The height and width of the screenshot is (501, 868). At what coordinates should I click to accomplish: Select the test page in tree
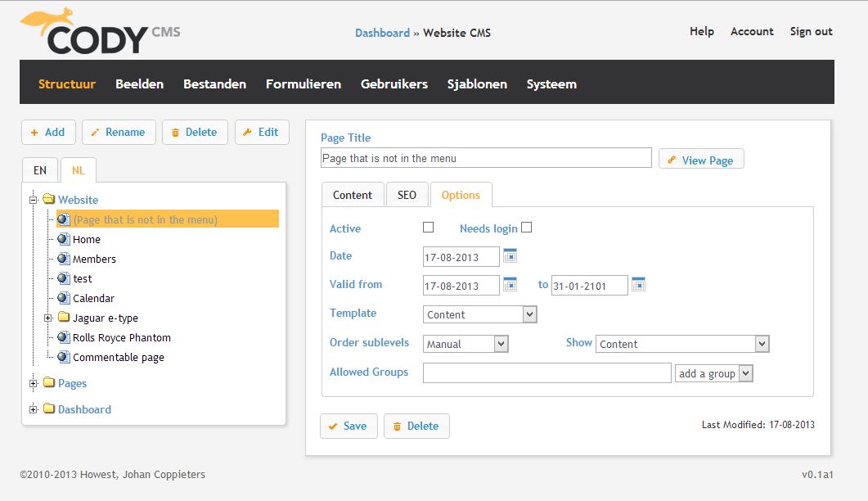[x=83, y=279]
